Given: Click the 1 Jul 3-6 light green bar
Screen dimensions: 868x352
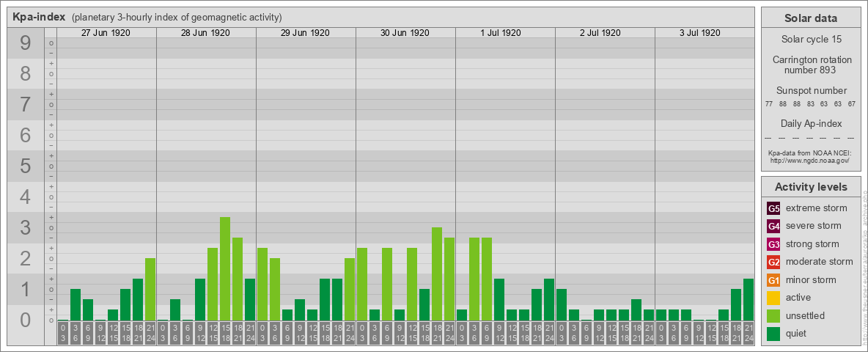Looking at the screenshot, I should click(474, 279).
